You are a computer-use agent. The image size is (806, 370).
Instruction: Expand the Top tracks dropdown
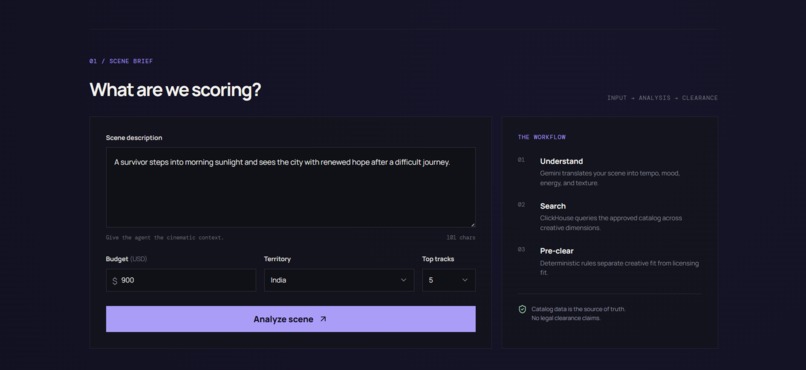pyautogui.click(x=449, y=280)
